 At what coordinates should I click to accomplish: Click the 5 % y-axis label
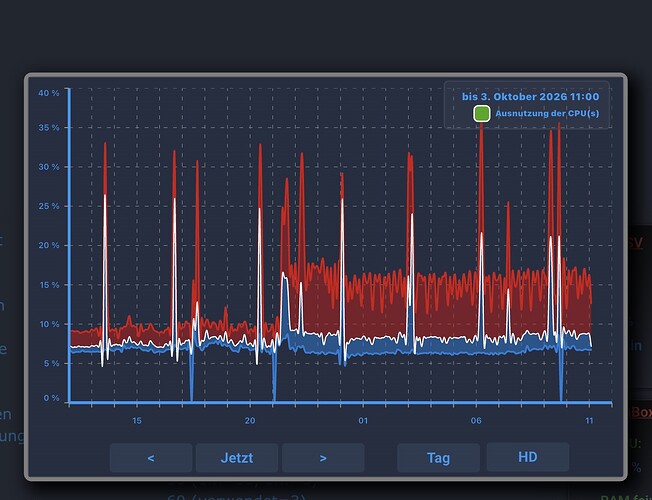(x=51, y=363)
